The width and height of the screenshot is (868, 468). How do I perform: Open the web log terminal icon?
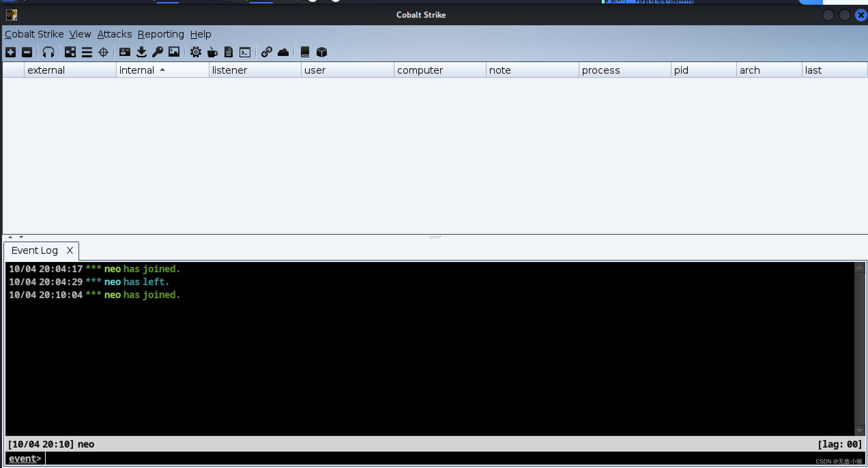(245, 52)
